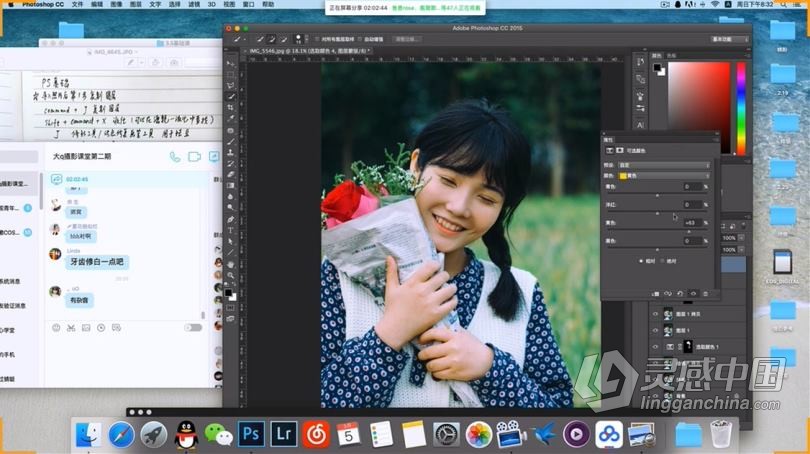The height and width of the screenshot is (454, 810).
Task: Select the IMG_5546.jpg document tab
Action: [308, 51]
